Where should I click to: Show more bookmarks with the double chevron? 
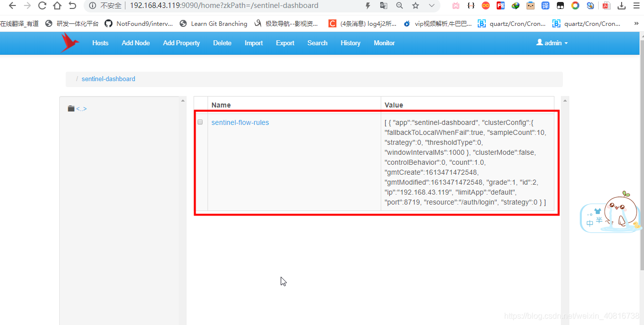[637, 23]
